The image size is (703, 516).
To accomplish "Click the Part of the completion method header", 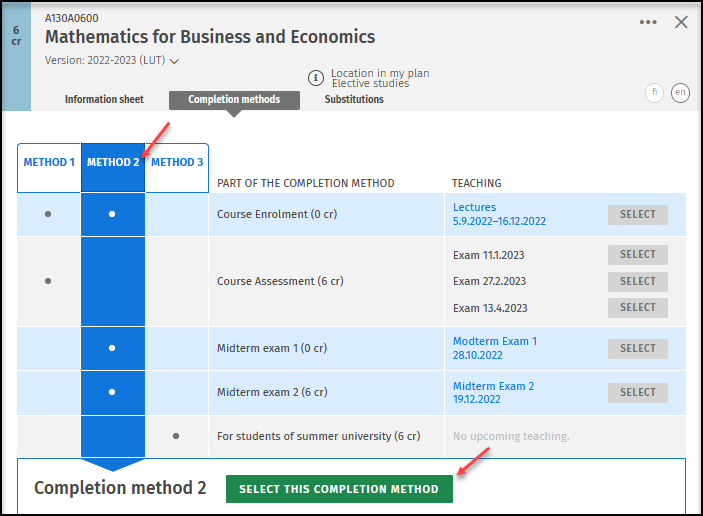I will coord(306,183).
